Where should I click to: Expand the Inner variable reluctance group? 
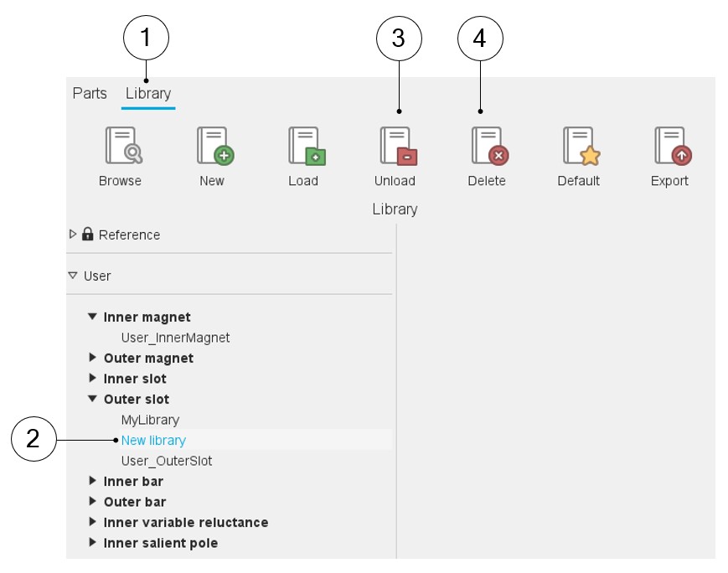click(x=92, y=523)
